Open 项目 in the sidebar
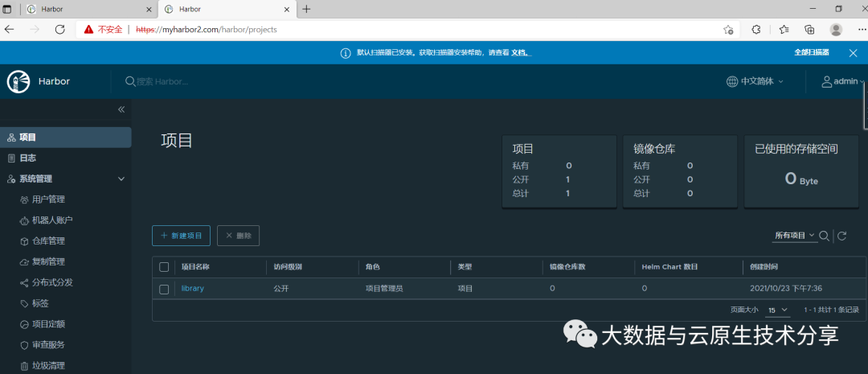868x374 pixels. pyautogui.click(x=65, y=138)
